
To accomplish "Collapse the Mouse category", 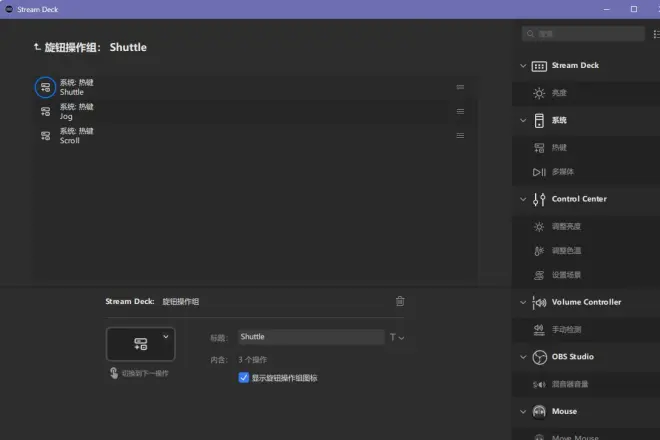I will pos(523,411).
